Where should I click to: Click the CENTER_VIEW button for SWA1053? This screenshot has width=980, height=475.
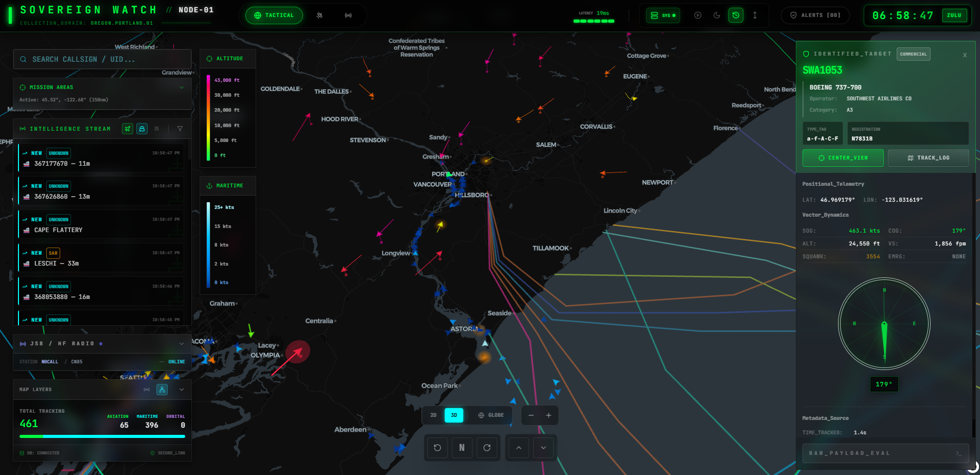pyautogui.click(x=843, y=158)
